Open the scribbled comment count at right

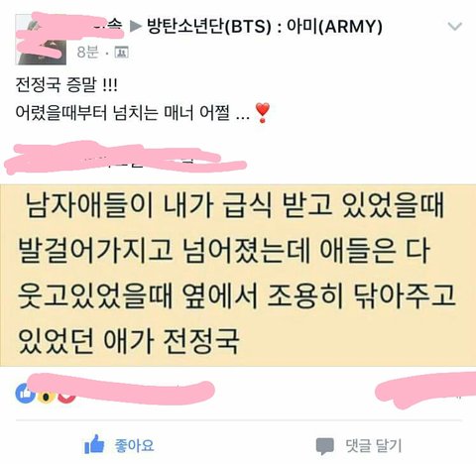[426, 390]
